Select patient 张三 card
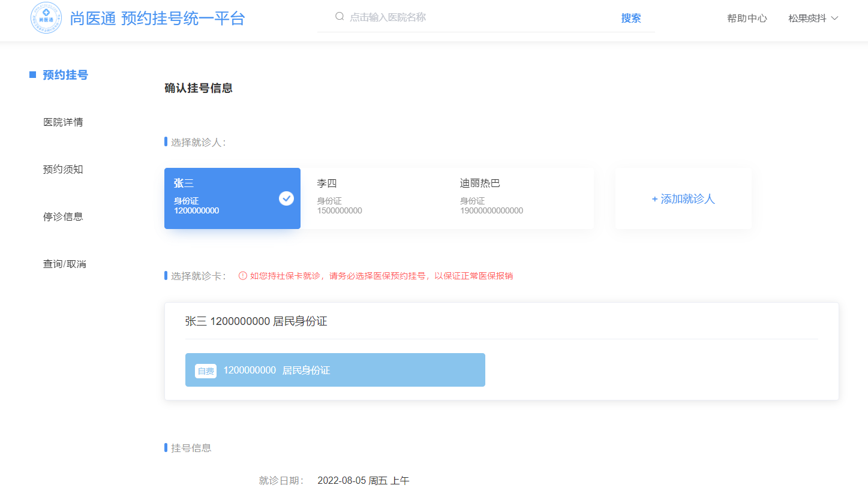Viewport: 868px width, 491px height. [232, 198]
